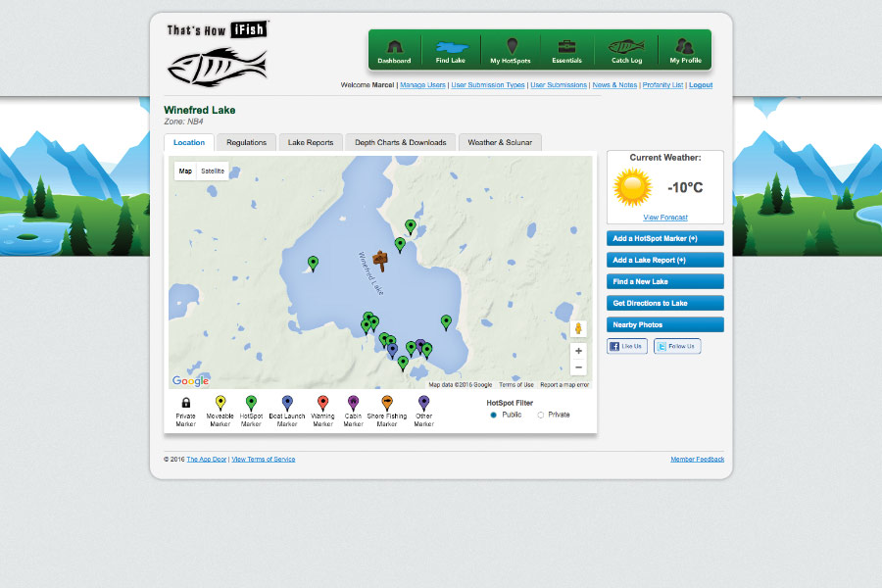The width and height of the screenshot is (882, 588).
Task: Click Get Directions to Lake button
Action: (664, 303)
